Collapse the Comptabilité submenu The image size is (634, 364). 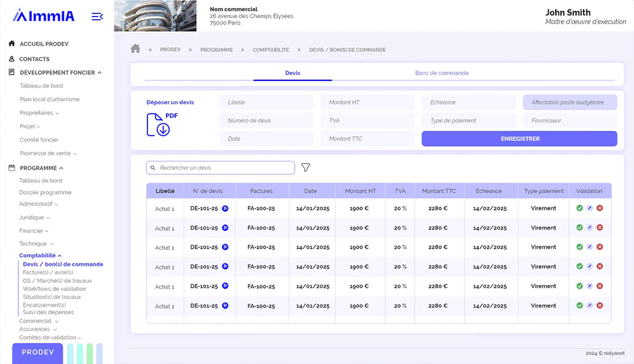[x=60, y=256]
